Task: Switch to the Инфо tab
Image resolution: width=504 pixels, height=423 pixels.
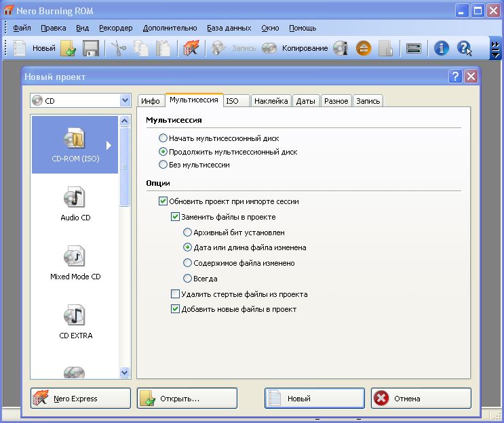Action: pyautogui.click(x=151, y=101)
